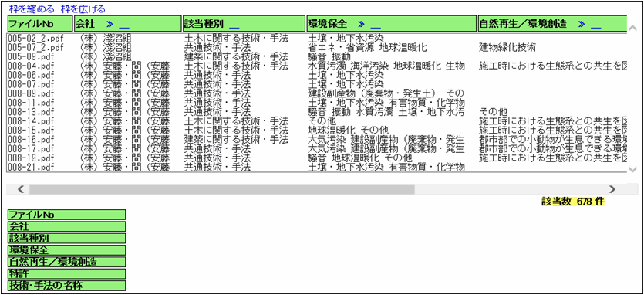Expand the 会社 column with its double-arrow icon

[x=110, y=24]
